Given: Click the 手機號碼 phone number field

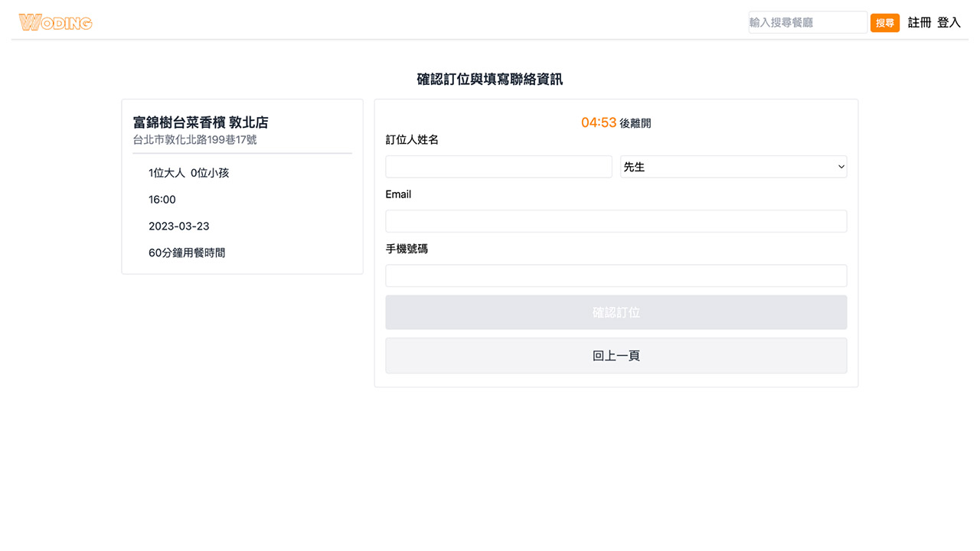Looking at the screenshot, I should click(616, 275).
